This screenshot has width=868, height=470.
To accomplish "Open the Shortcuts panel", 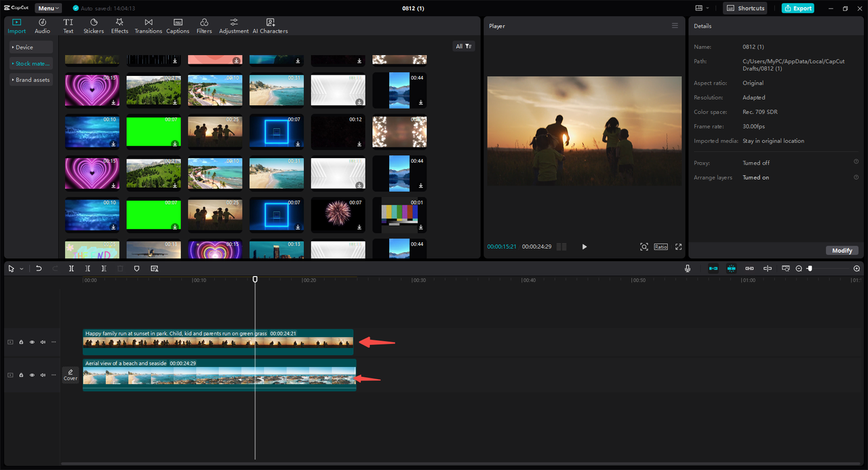I will (745, 8).
